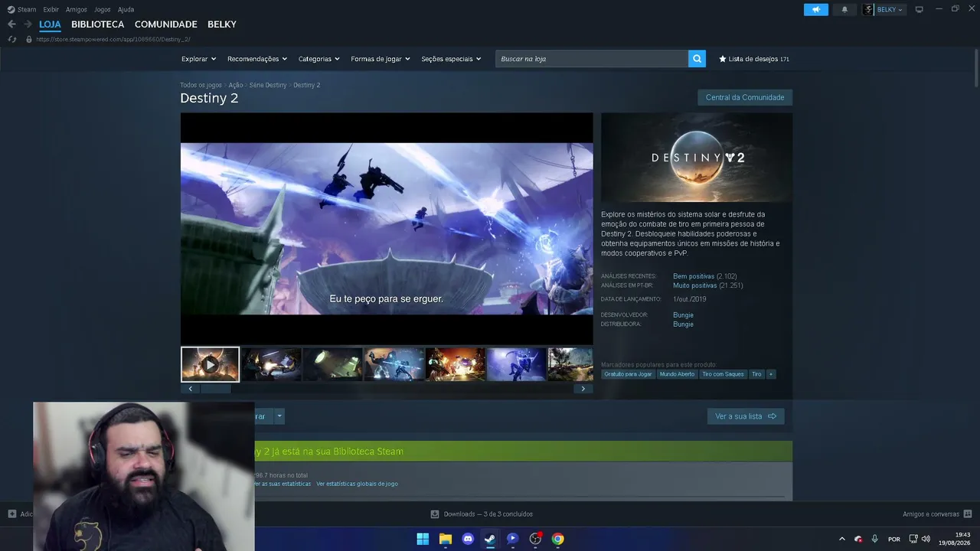
Task: Open File Explorer from the taskbar
Action: pos(446,539)
